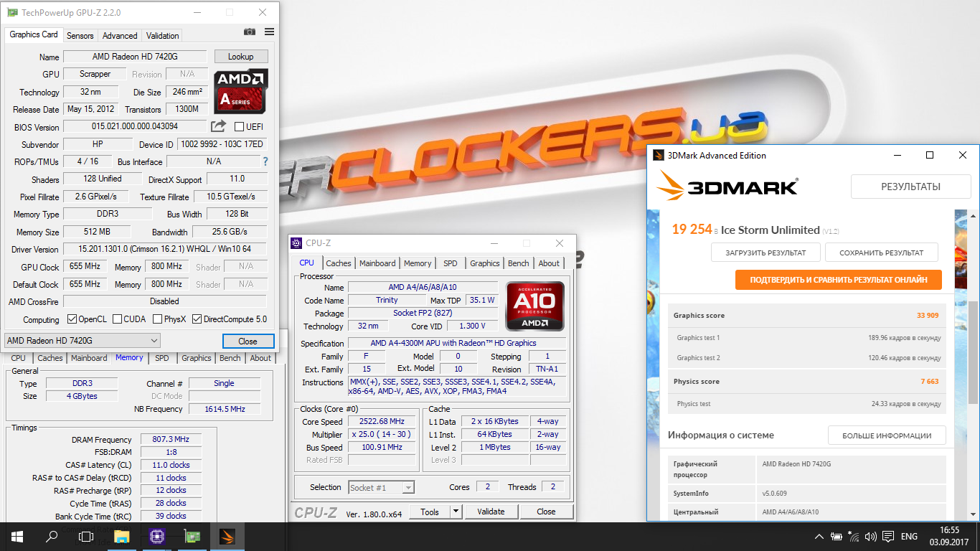Viewport: 980px width, 551px height.
Task: Click 3DMark logo in results window
Action: 727,185
